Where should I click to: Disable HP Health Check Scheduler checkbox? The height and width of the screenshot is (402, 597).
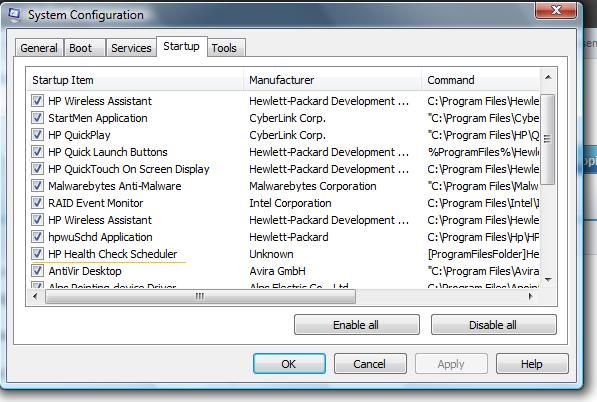tap(37, 254)
